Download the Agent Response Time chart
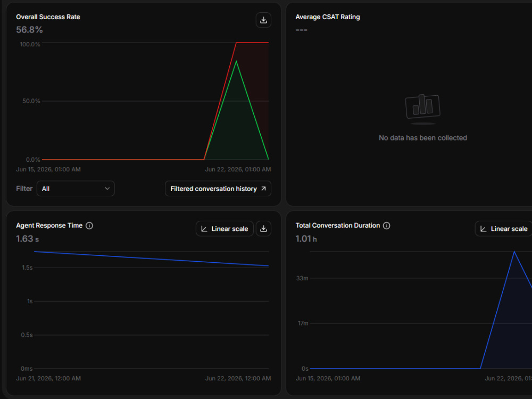The image size is (532, 399). click(x=263, y=229)
